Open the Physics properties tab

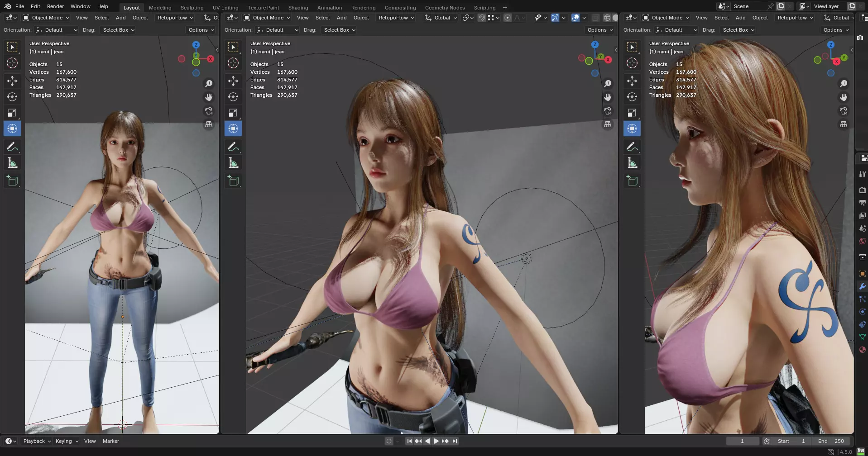click(x=862, y=312)
